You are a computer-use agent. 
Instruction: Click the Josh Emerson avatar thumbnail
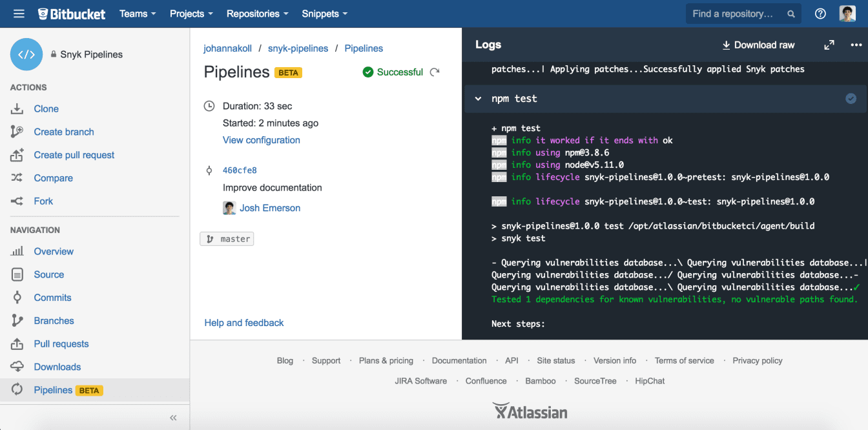229,208
